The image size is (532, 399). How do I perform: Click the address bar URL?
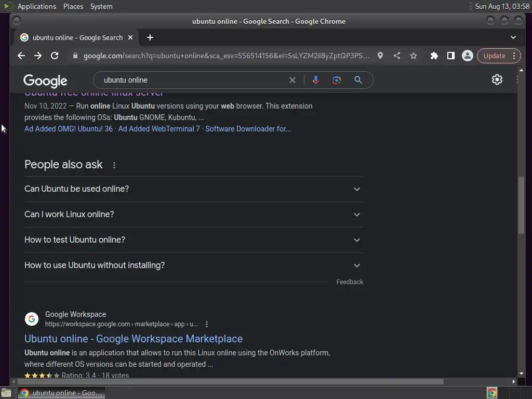[x=227, y=56]
